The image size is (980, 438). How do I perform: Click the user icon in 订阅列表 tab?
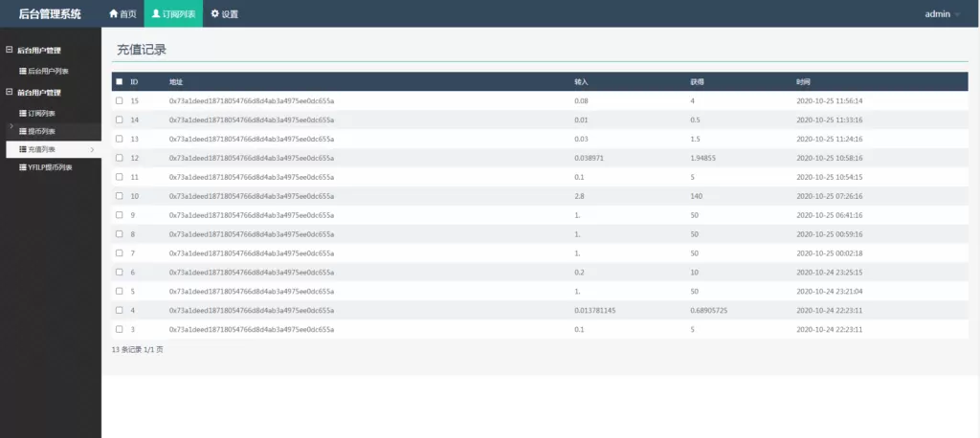(x=156, y=14)
